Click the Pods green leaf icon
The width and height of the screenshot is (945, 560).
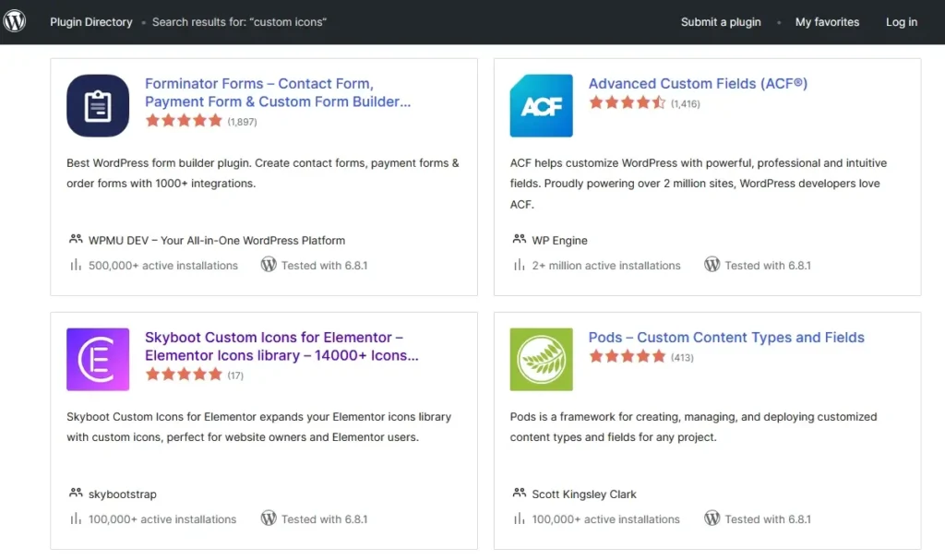(x=541, y=359)
